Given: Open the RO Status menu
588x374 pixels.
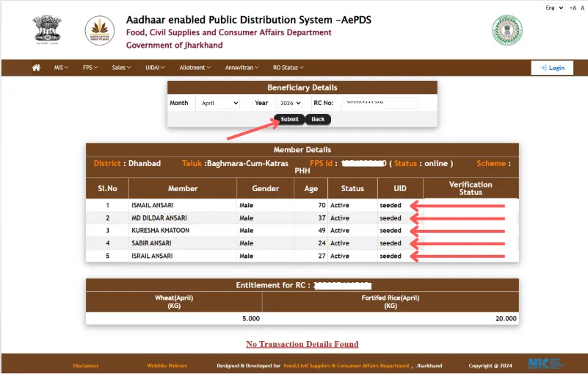Looking at the screenshot, I should (288, 68).
